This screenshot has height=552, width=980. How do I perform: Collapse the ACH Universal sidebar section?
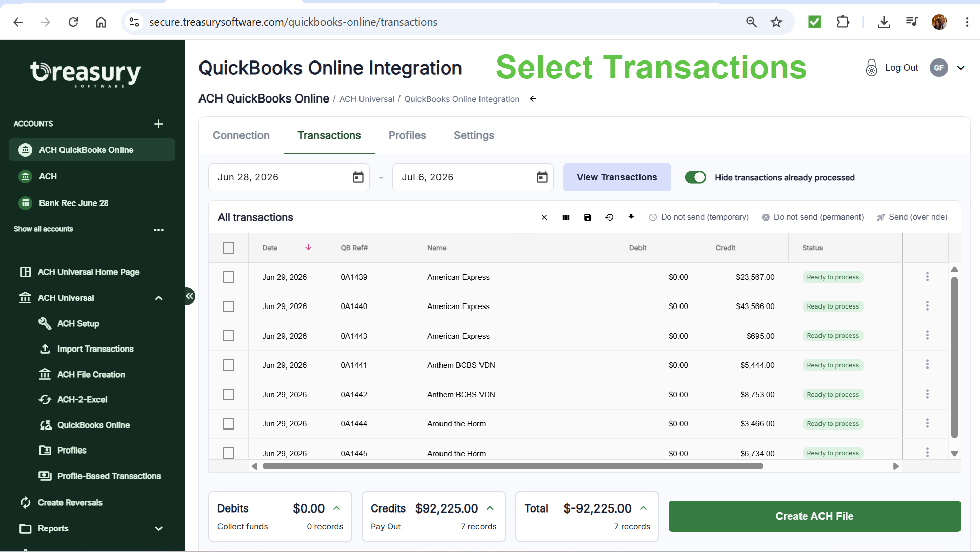click(158, 298)
